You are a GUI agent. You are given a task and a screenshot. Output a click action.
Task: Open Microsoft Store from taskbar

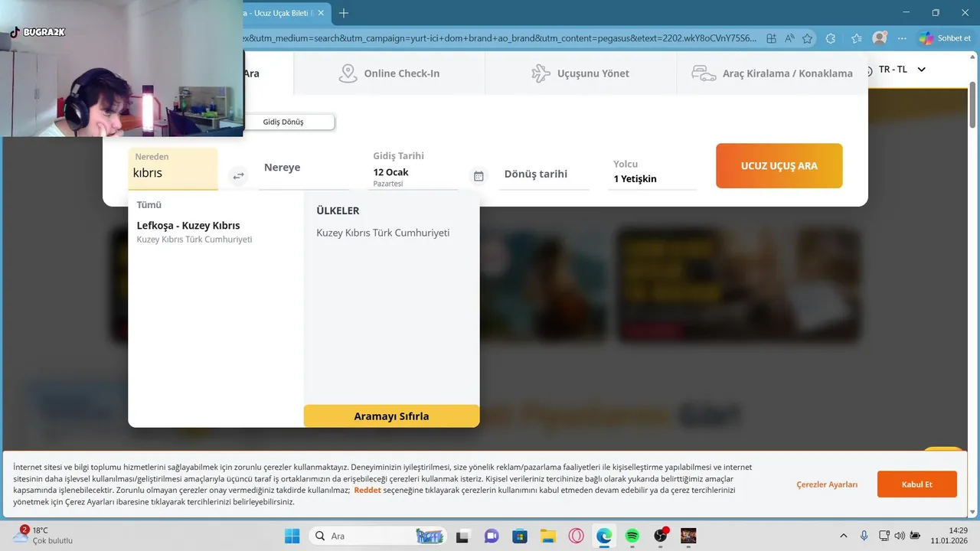point(520,536)
